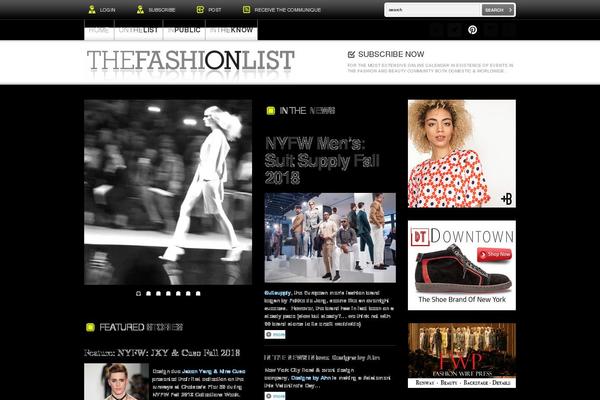This screenshot has width=600, height=400.
Task: Open the featured story model thumbnail
Action: [x=116, y=382]
